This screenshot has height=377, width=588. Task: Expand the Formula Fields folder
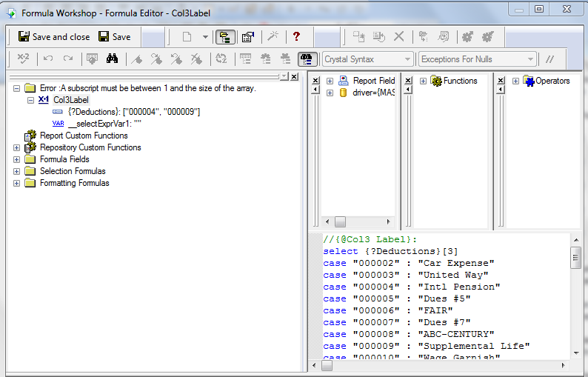pyautogui.click(x=16, y=159)
